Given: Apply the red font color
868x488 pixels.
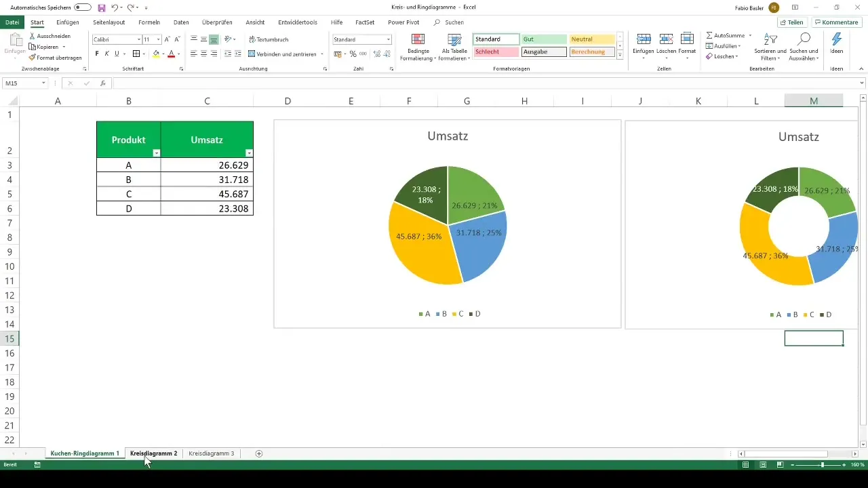Looking at the screenshot, I should click(172, 54).
